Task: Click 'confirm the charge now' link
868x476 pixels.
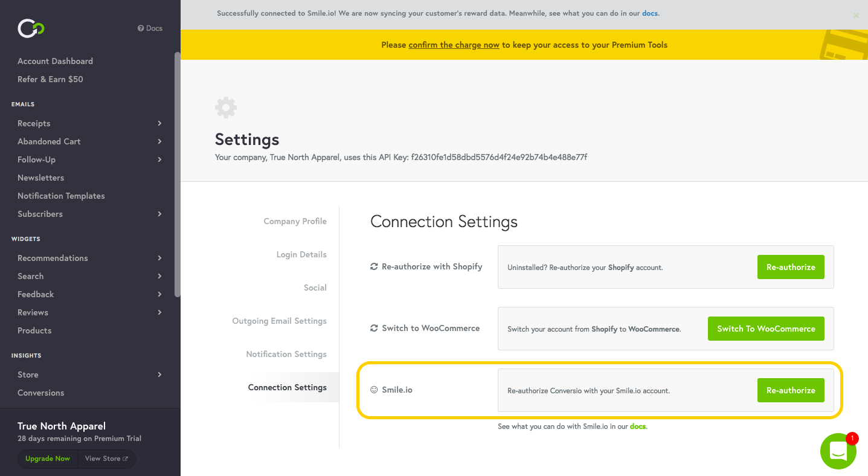Action: (x=454, y=45)
